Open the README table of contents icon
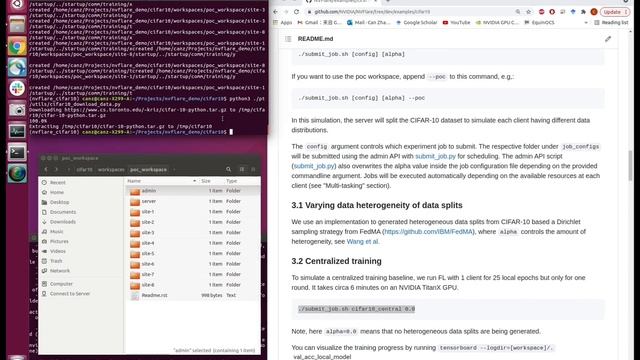 (288, 39)
